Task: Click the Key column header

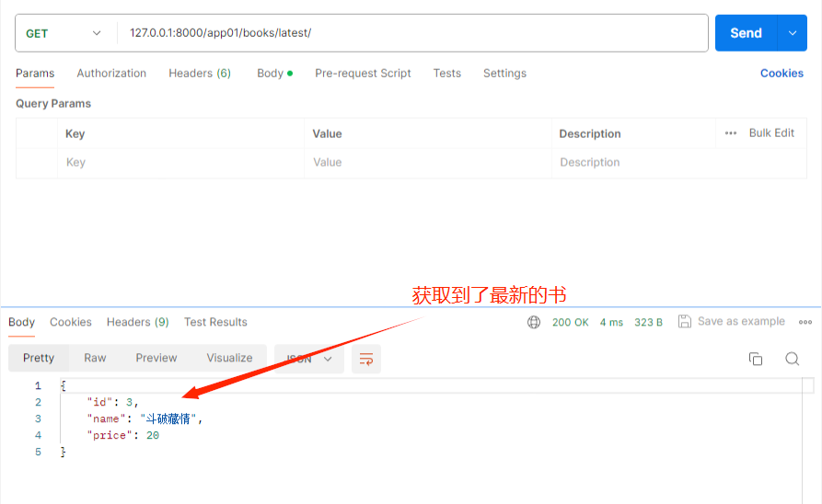Action: pos(75,133)
